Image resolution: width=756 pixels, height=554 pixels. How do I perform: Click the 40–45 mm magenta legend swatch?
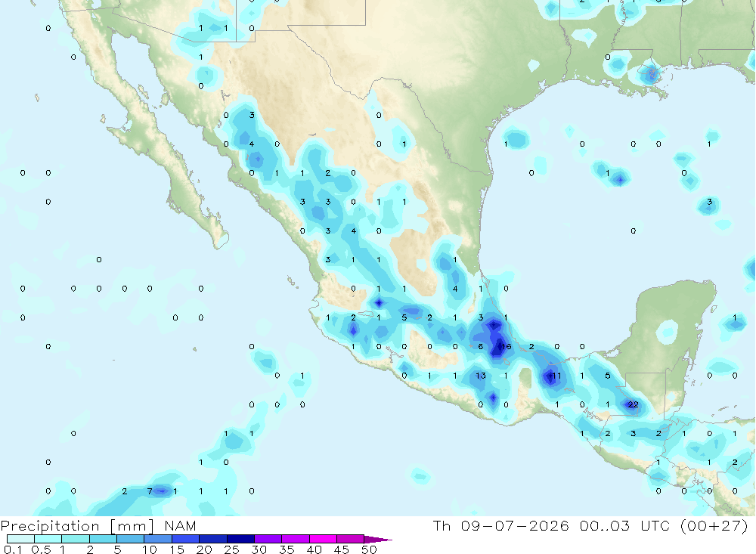[x=323, y=539]
